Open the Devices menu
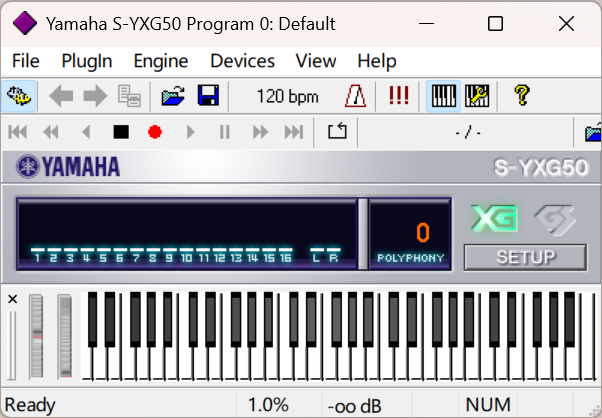Viewport: 602px width, 418px height. click(x=243, y=61)
